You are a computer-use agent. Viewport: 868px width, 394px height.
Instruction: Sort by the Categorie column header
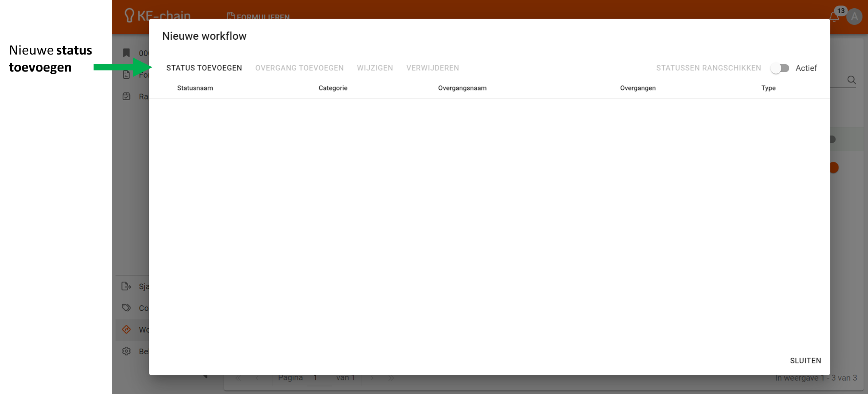(333, 88)
